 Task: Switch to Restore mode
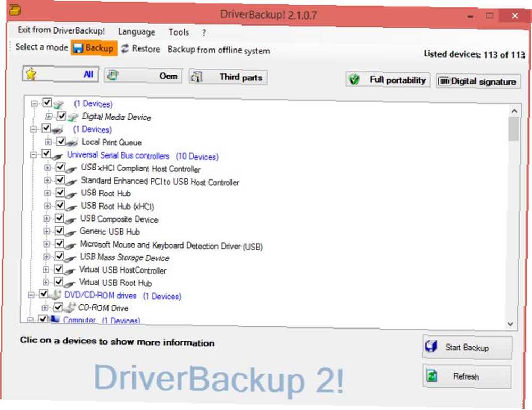click(140, 48)
